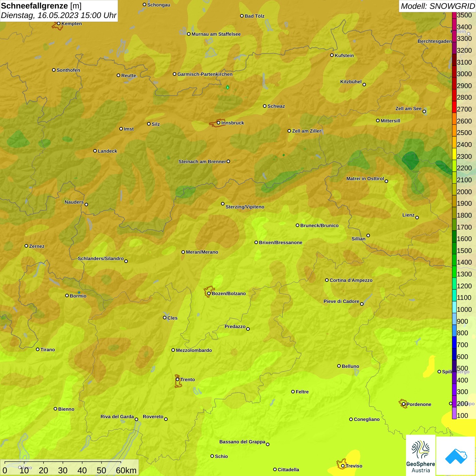
Task: Click the Pordenone city marker dot
Action: [x=404, y=404]
